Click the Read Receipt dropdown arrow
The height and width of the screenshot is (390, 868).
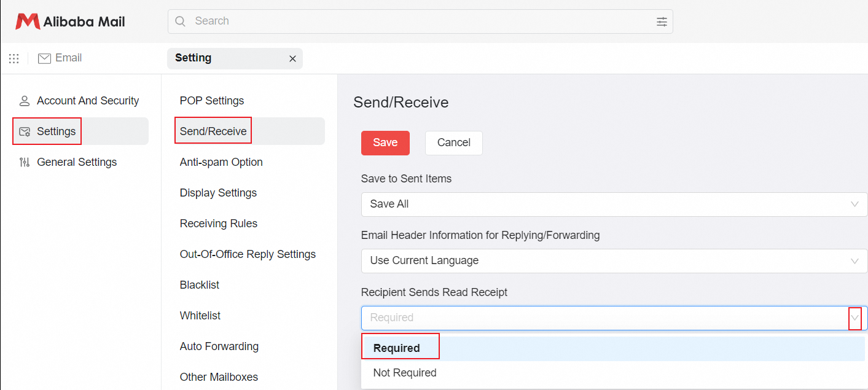click(x=854, y=318)
